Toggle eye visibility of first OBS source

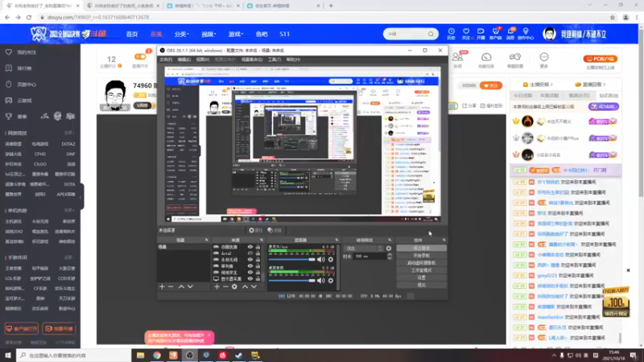tap(250, 247)
